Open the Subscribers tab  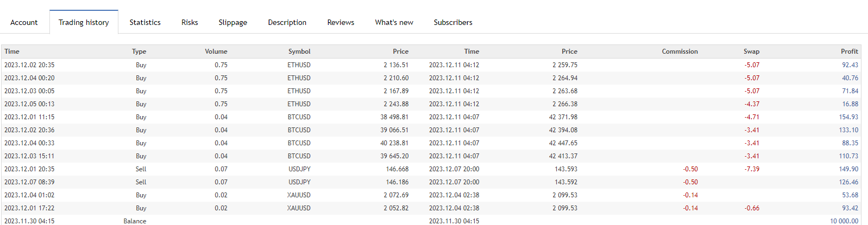click(x=453, y=22)
